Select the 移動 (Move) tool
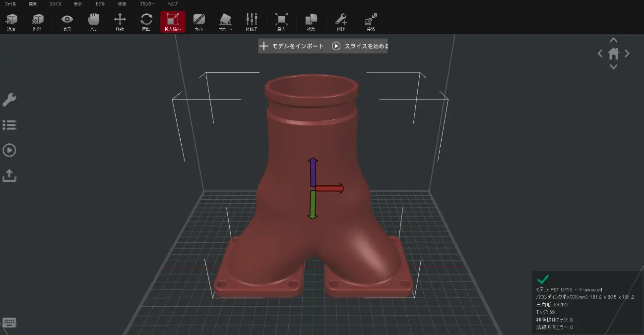644x335 pixels. [120, 21]
